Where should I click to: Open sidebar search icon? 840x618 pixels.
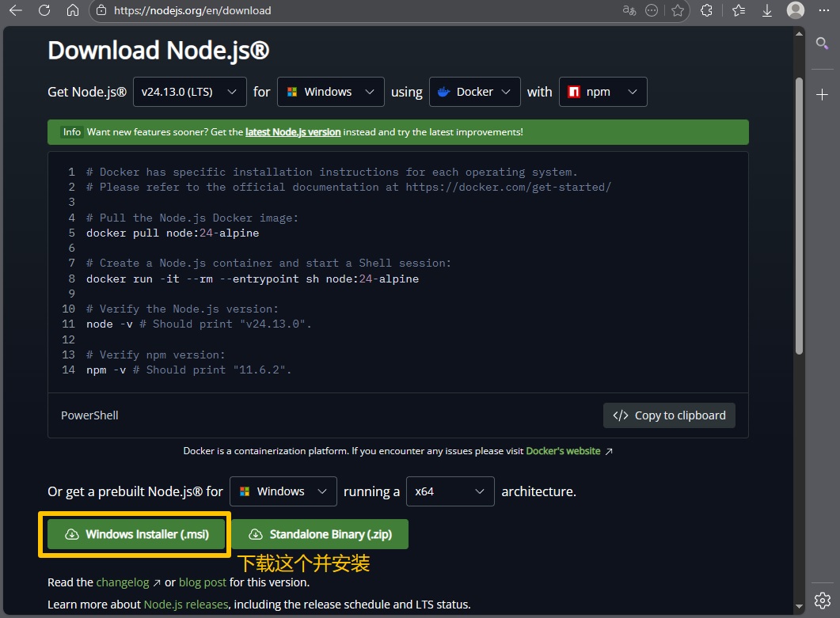pos(823,43)
